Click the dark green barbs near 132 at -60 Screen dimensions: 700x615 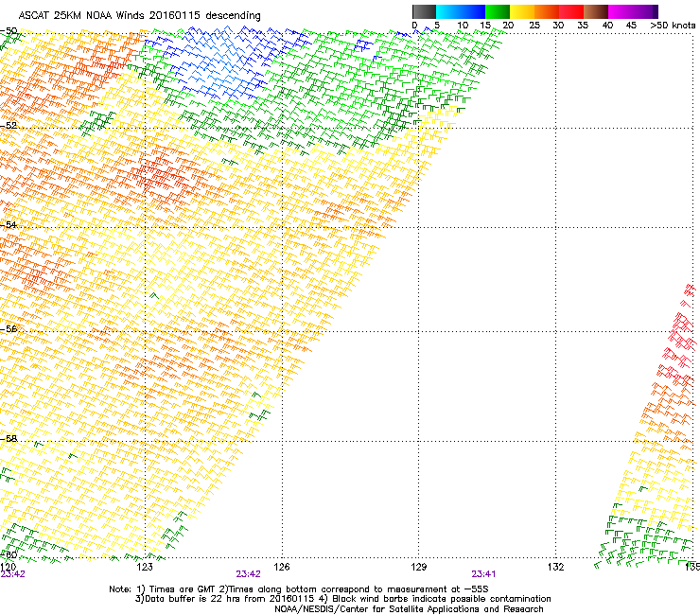(x=643, y=543)
